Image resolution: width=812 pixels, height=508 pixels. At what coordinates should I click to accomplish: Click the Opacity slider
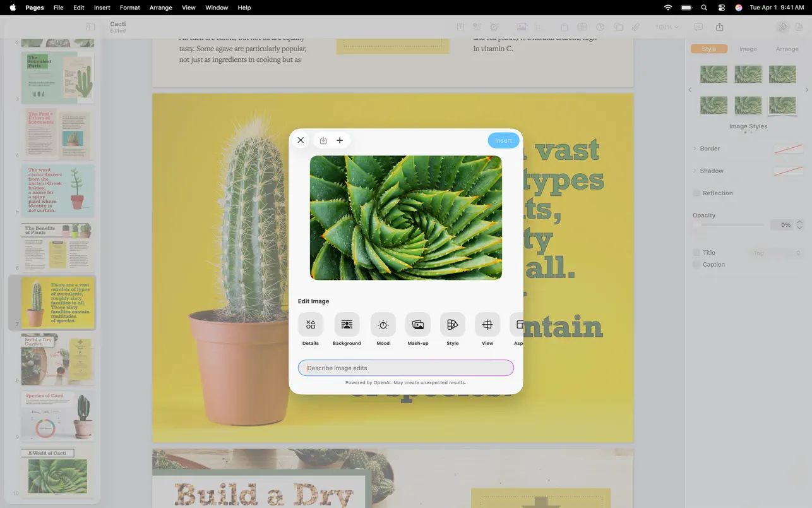click(729, 225)
